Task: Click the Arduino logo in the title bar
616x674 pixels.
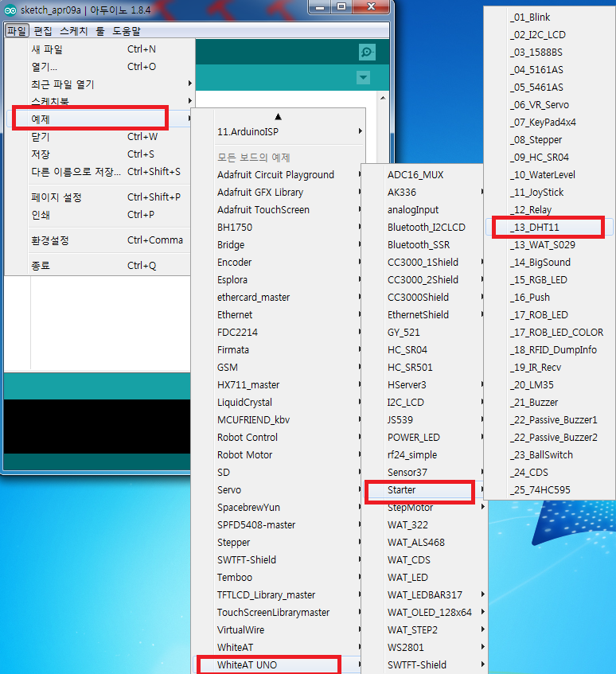Action: 10,10
